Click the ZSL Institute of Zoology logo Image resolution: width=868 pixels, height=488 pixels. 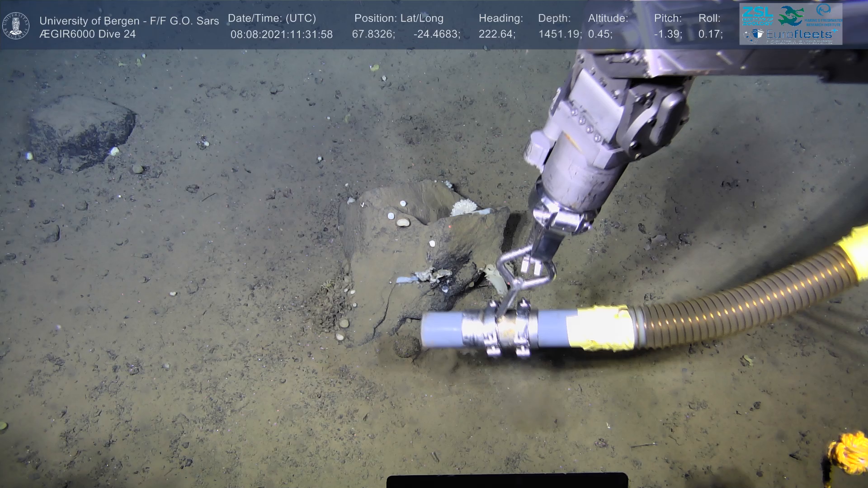click(x=757, y=16)
